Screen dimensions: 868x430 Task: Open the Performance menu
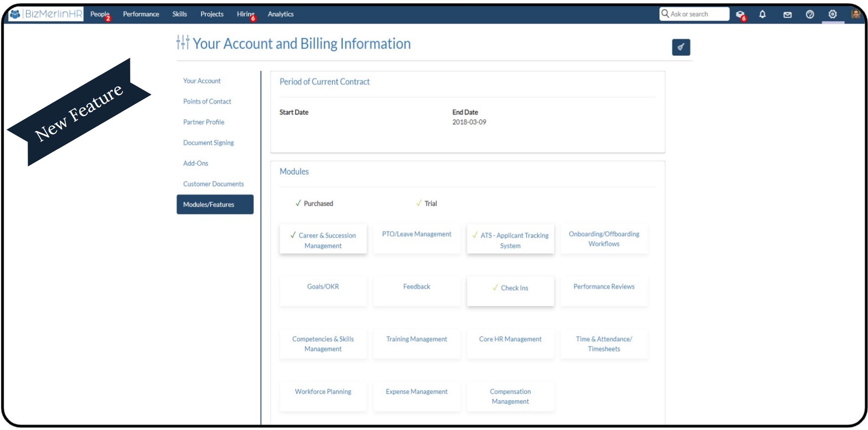[141, 14]
